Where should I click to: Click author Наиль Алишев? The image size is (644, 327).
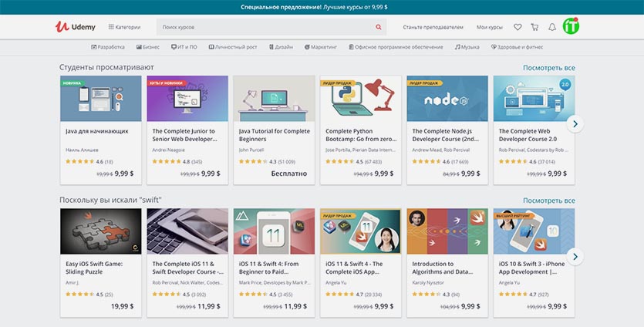pyautogui.click(x=82, y=150)
